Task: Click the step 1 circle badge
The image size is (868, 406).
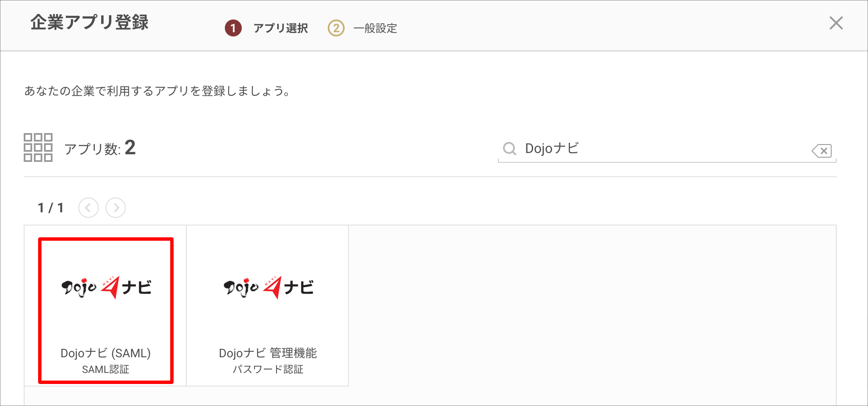Action: coord(233,28)
